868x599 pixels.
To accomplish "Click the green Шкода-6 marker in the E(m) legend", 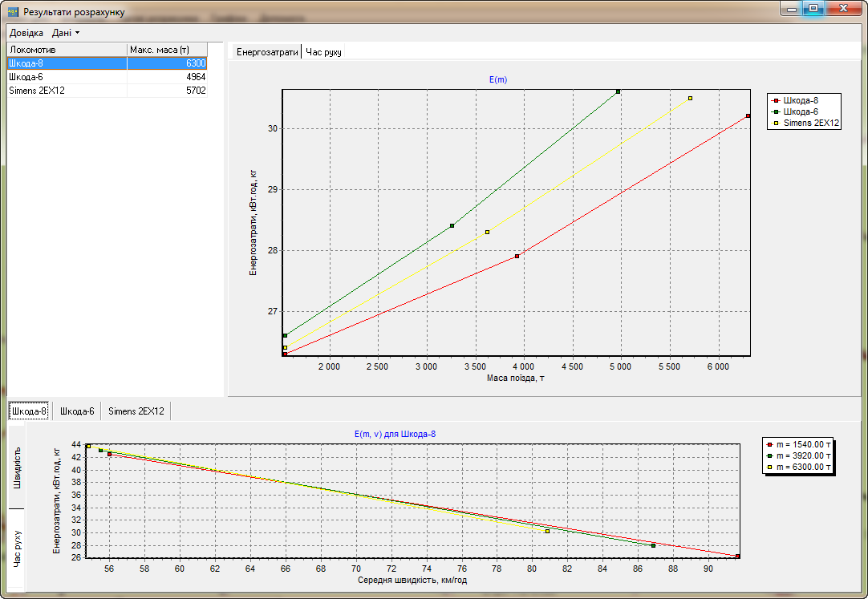I will [x=776, y=111].
